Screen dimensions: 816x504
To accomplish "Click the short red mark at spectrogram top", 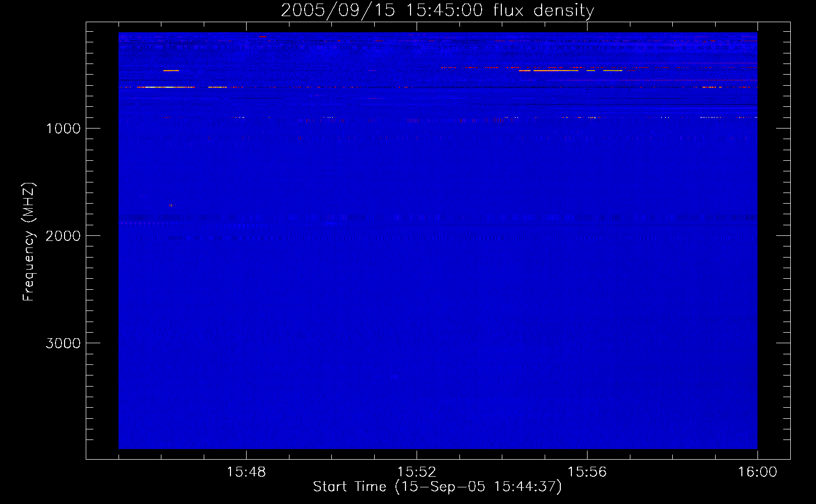I will tap(262, 37).
